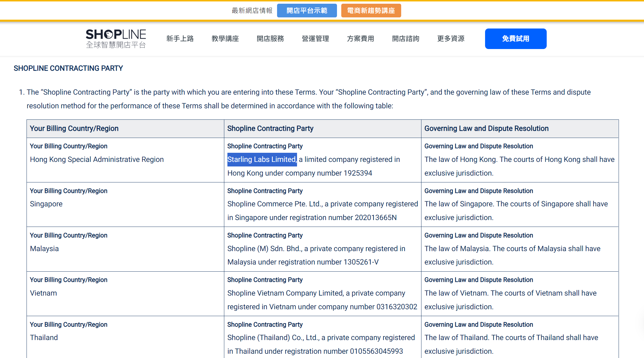Expand the 營運管理 navigation menu
This screenshot has width=644, height=358.
pos(315,38)
